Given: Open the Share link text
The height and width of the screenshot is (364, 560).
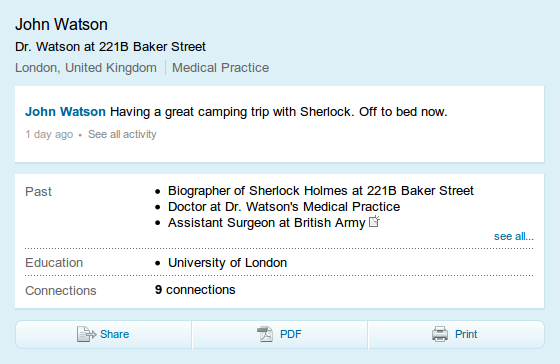Looking at the screenshot, I should [x=114, y=334].
